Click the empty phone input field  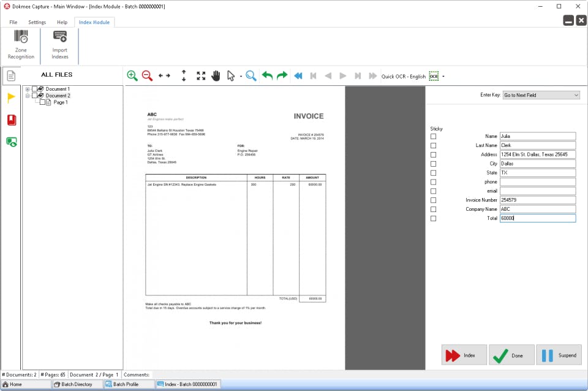coord(538,182)
